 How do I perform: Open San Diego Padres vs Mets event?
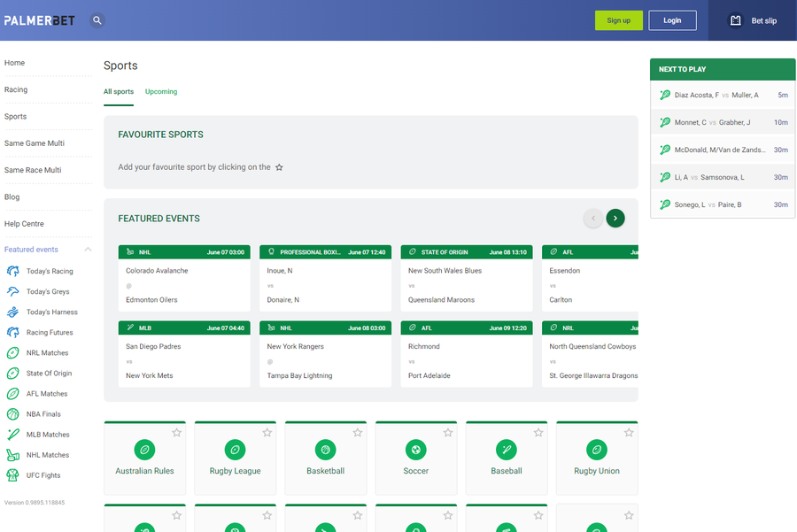click(184, 354)
